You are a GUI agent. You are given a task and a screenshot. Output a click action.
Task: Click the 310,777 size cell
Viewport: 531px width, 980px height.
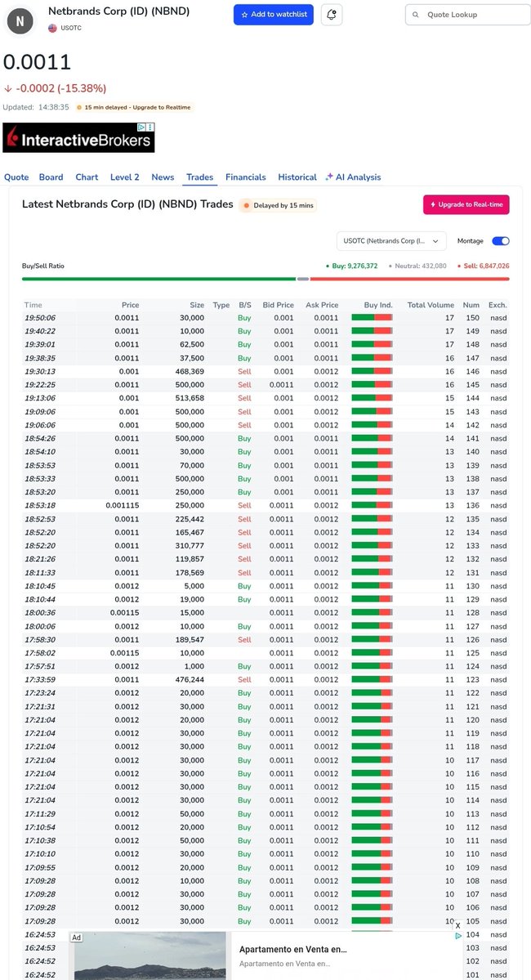coord(190,546)
